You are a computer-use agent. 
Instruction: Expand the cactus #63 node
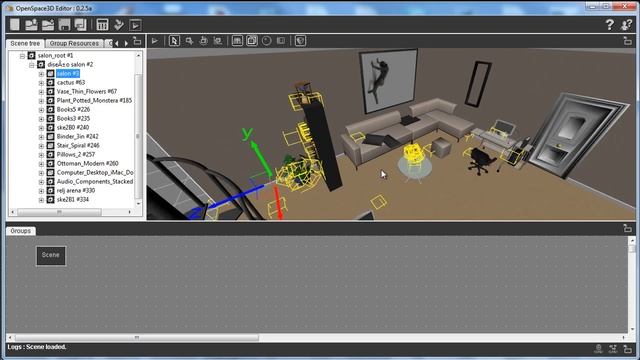[x=41, y=83]
